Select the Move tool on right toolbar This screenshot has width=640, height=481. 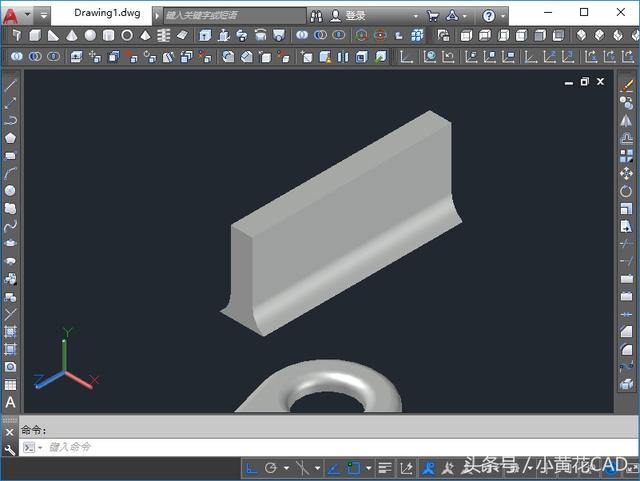click(627, 173)
